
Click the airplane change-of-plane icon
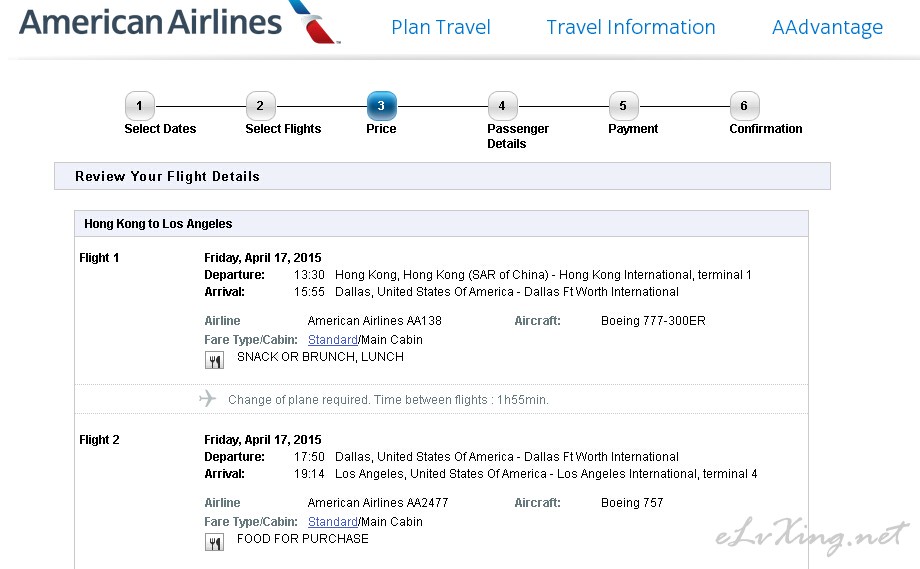(x=207, y=399)
